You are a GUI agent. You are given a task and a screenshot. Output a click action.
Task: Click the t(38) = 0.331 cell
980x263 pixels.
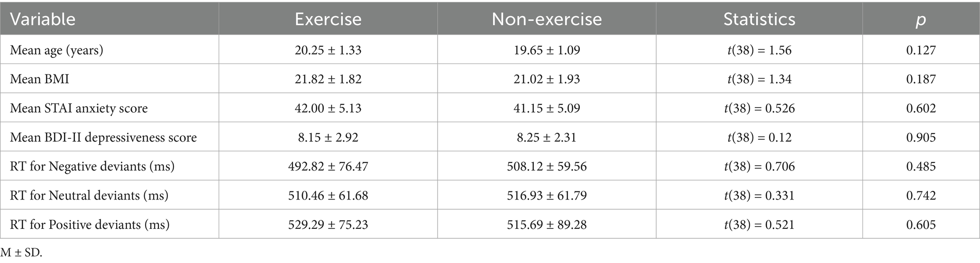click(x=759, y=195)
